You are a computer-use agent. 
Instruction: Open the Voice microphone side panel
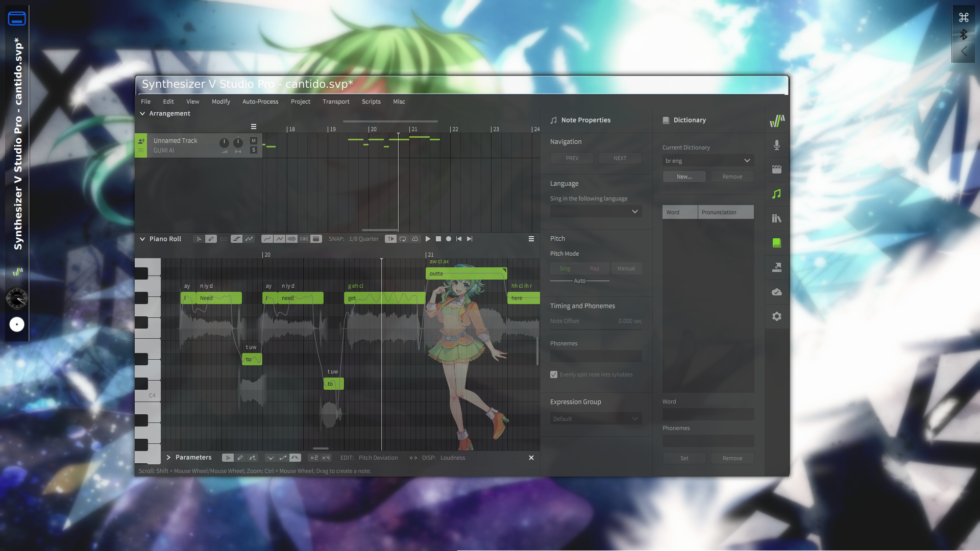click(776, 145)
